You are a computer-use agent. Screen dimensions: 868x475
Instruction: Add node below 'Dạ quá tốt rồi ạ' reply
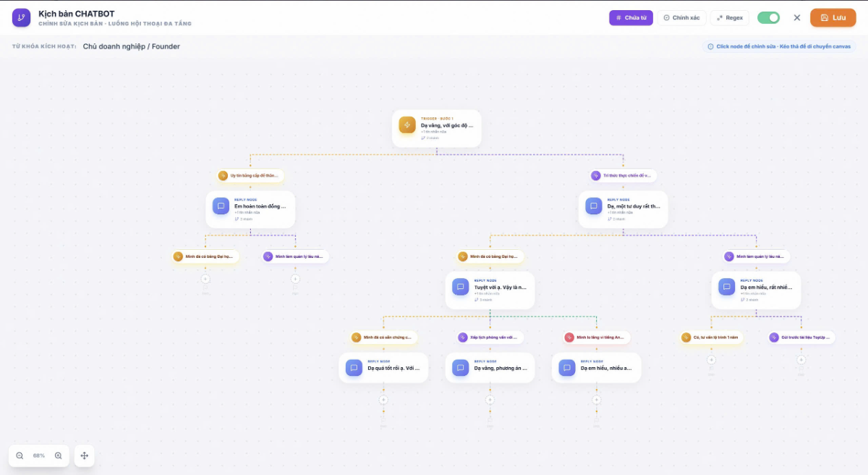click(383, 400)
